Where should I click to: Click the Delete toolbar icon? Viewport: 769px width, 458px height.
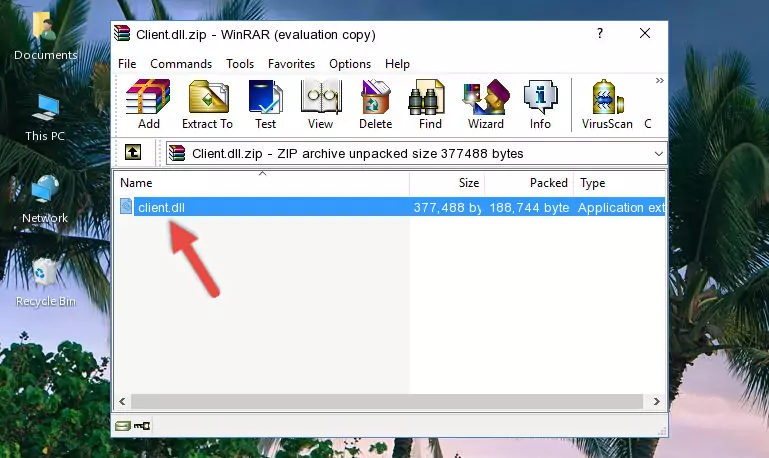pyautogui.click(x=376, y=104)
